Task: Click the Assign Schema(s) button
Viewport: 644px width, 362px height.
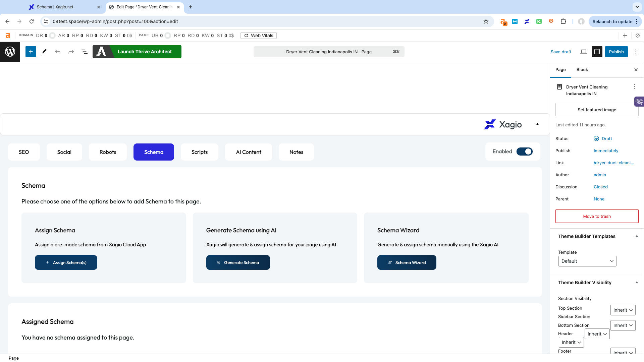Action: pos(66,262)
